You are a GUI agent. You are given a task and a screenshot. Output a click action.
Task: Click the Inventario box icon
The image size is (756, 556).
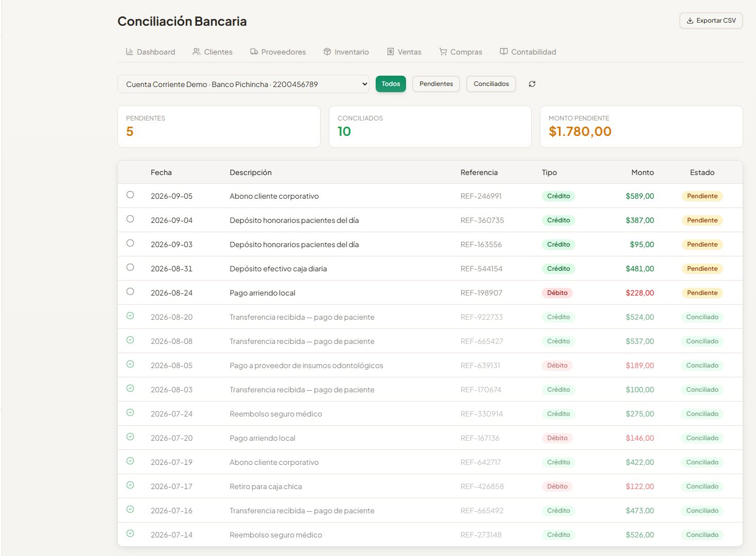click(327, 51)
